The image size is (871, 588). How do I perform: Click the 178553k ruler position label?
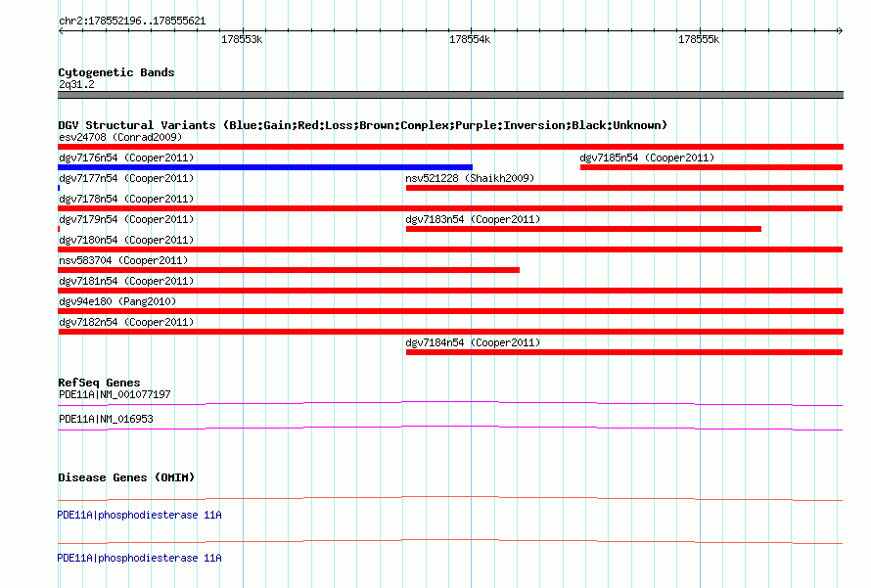click(242, 39)
